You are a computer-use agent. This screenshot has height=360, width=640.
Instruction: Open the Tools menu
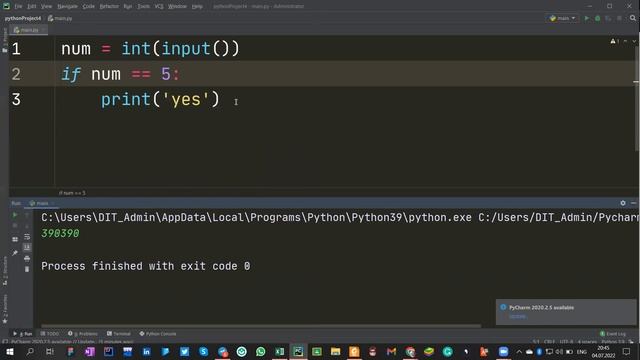click(143, 6)
